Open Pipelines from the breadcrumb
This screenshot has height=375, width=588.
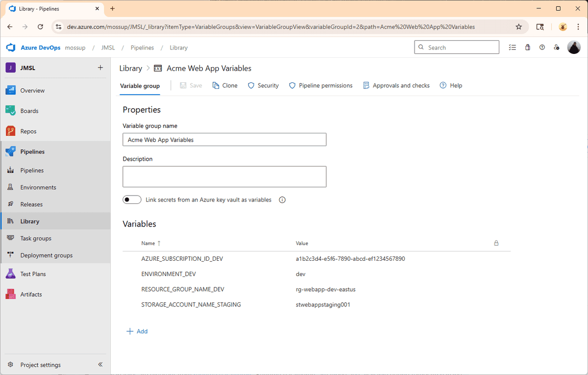(x=142, y=48)
